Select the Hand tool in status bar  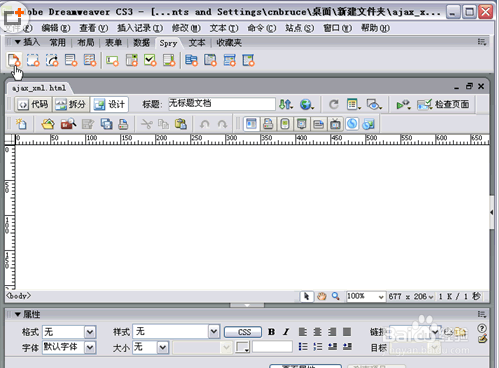(321, 296)
